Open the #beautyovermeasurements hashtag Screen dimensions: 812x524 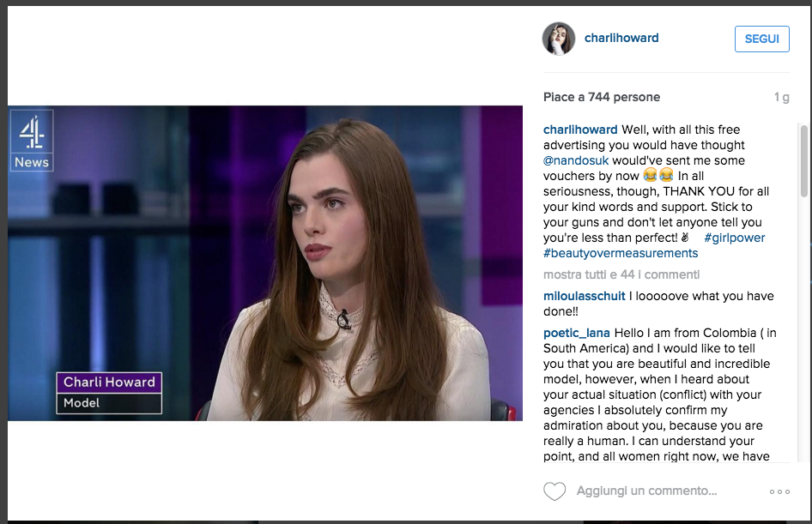[x=621, y=253]
